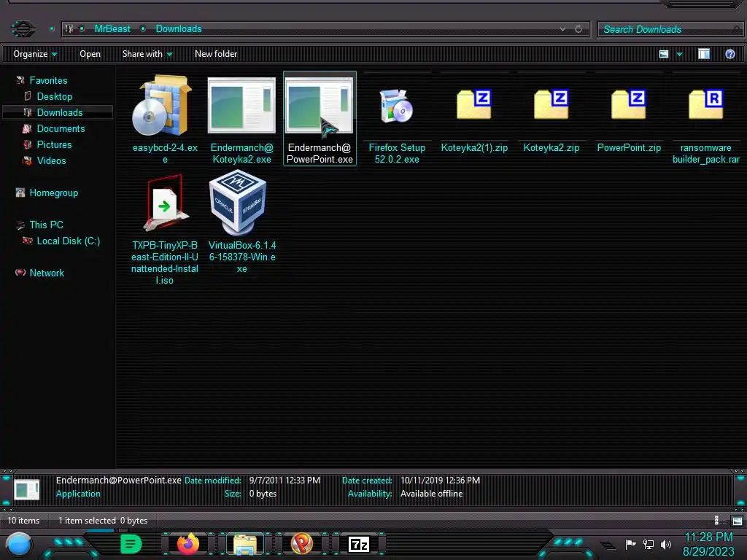The width and height of the screenshot is (747, 560).
Task: Switch to details view in status bar
Action: [718, 521]
